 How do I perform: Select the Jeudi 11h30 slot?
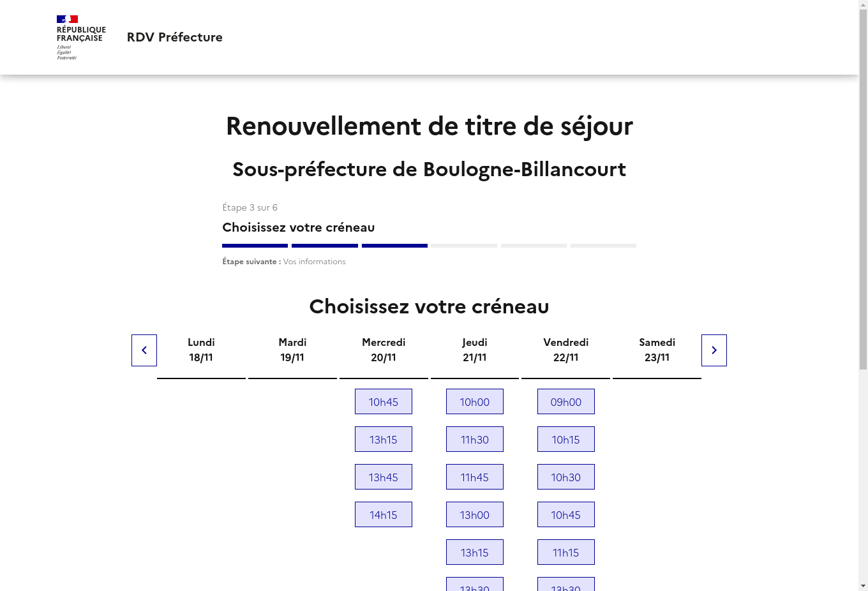[x=475, y=439]
